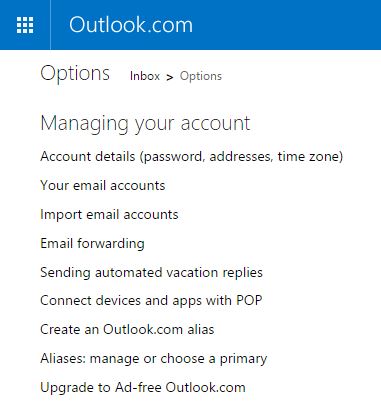Viewport: 381px width, 415px height.
Task: Open Email forwarding settings
Action: (x=92, y=243)
